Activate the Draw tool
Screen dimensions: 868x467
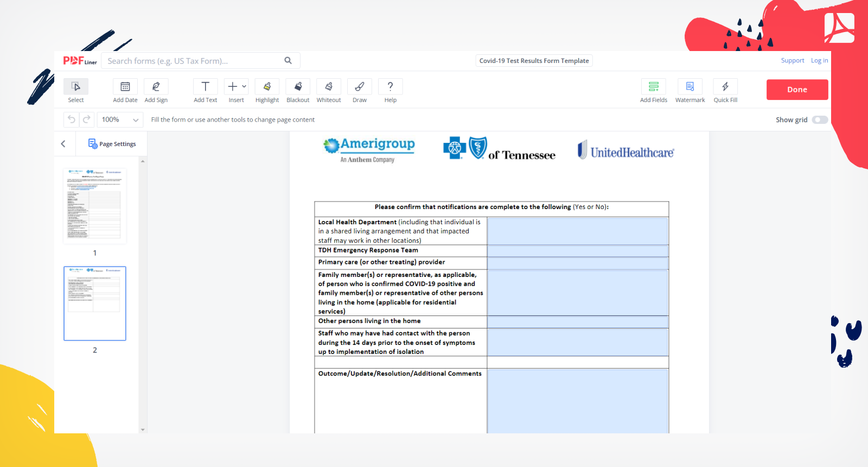click(x=360, y=91)
